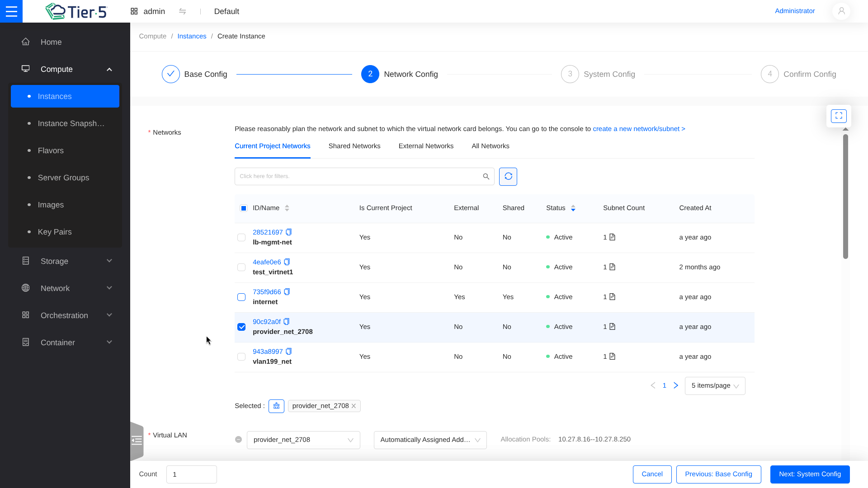Viewport: 868px width, 488px height.
Task: Click the hamburger menu icon
Action: point(11,11)
